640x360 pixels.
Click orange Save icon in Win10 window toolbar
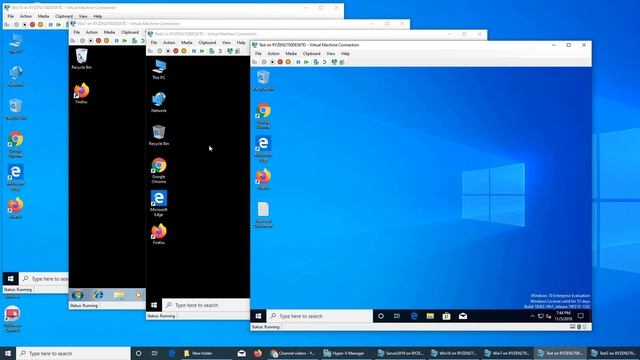tap(40, 25)
